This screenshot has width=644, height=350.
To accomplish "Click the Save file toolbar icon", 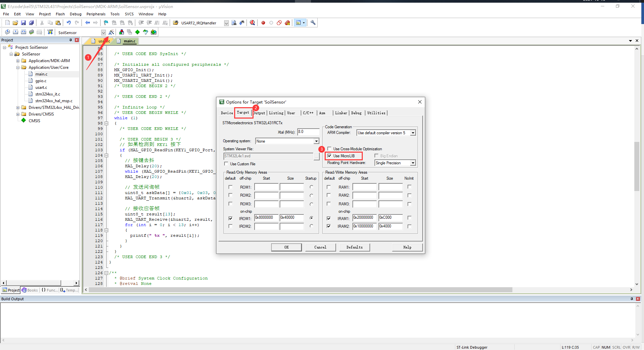I will (23, 23).
